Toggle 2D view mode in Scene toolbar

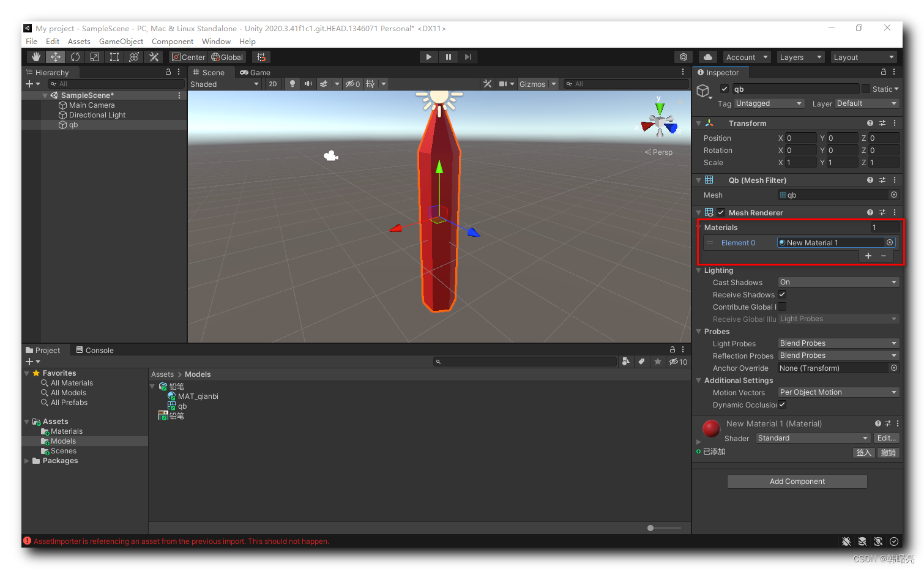(273, 84)
